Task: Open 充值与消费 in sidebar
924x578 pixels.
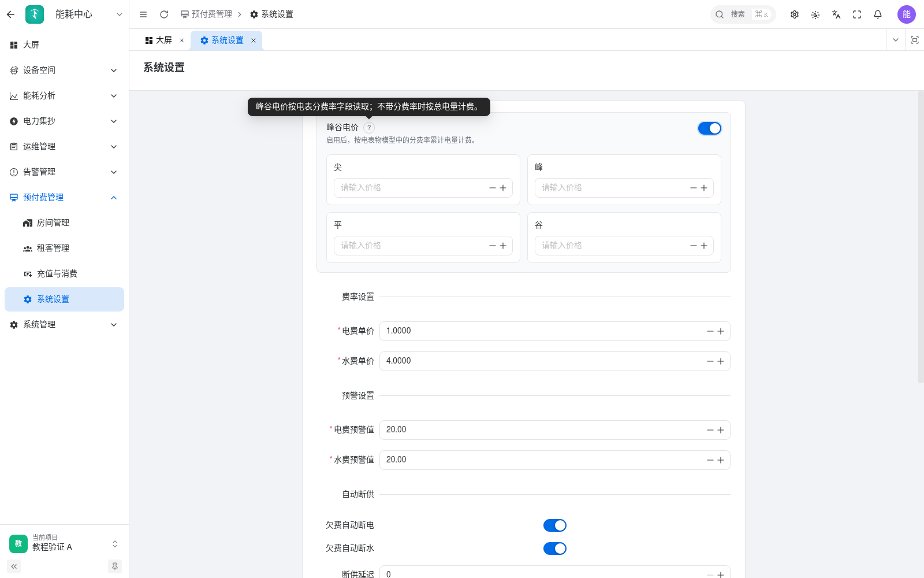Action: (x=64, y=273)
